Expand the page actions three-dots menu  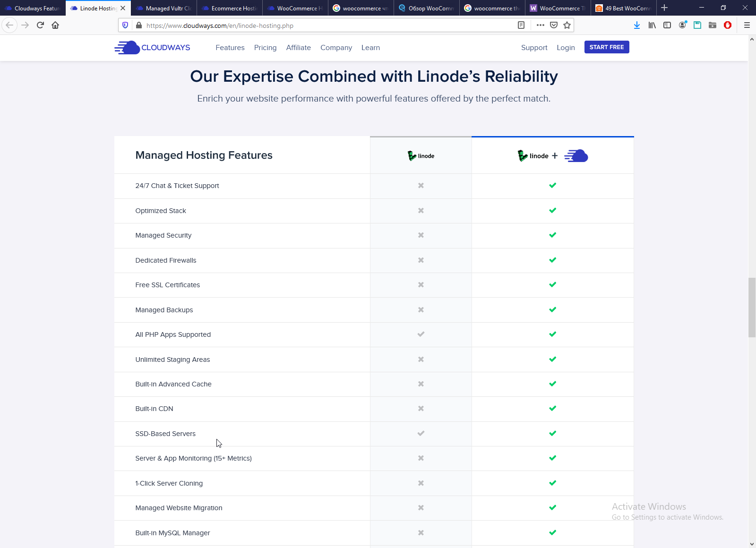tap(541, 26)
